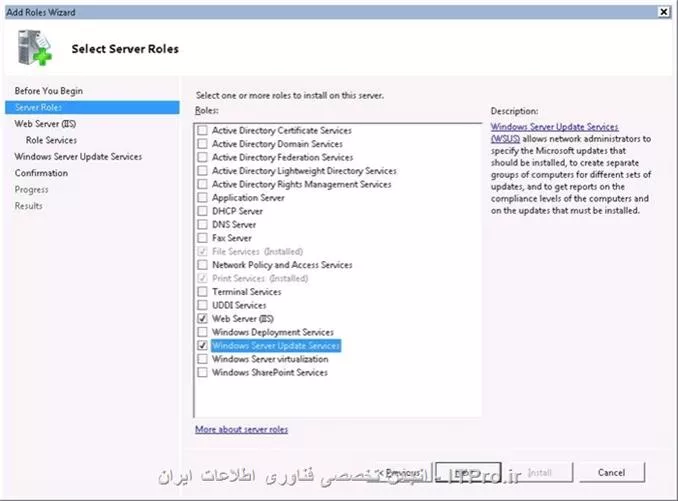The image size is (678, 501).
Task: Uncheck Windows Server Update Services checkbox
Action: 202,345
